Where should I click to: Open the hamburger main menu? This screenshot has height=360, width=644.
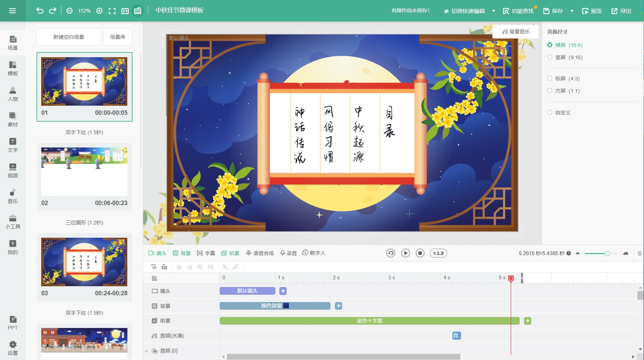(12, 11)
